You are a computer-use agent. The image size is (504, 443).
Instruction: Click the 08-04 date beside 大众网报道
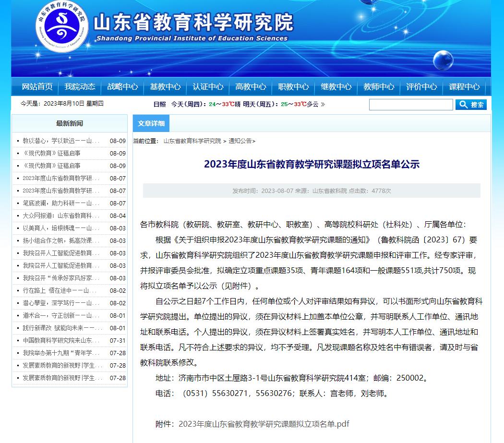pos(118,216)
